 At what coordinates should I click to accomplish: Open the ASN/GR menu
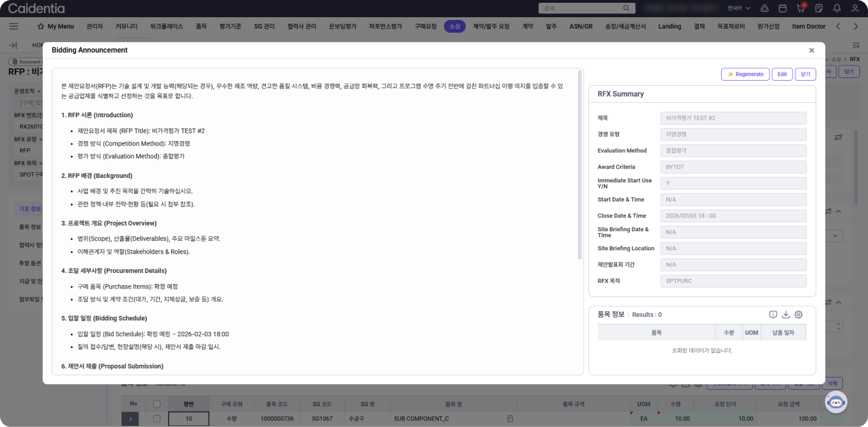click(581, 26)
